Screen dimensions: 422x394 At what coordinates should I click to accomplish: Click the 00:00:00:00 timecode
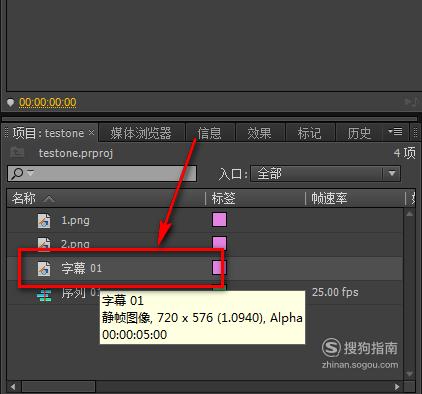[x=48, y=102]
